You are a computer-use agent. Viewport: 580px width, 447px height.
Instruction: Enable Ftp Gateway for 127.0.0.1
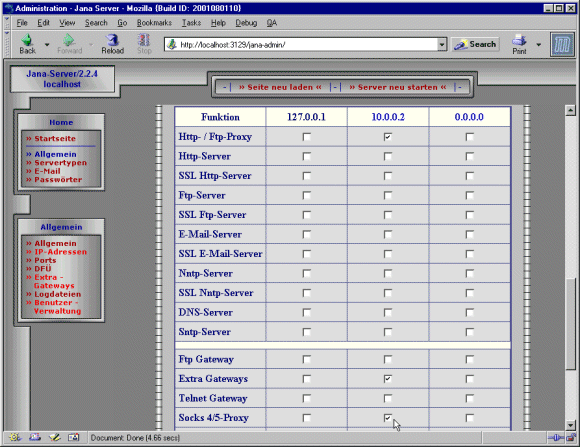point(306,359)
